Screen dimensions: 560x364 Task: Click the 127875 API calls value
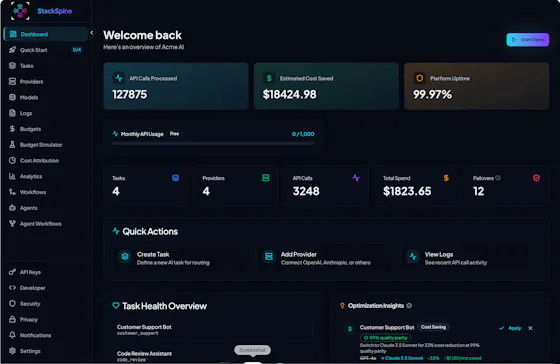(129, 94)
